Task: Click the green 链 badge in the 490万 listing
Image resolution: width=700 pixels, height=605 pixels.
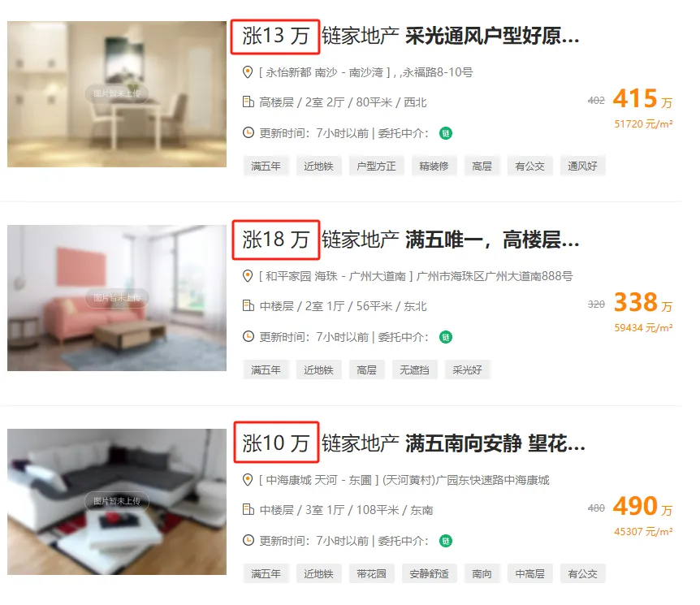Action: (446, 541)
